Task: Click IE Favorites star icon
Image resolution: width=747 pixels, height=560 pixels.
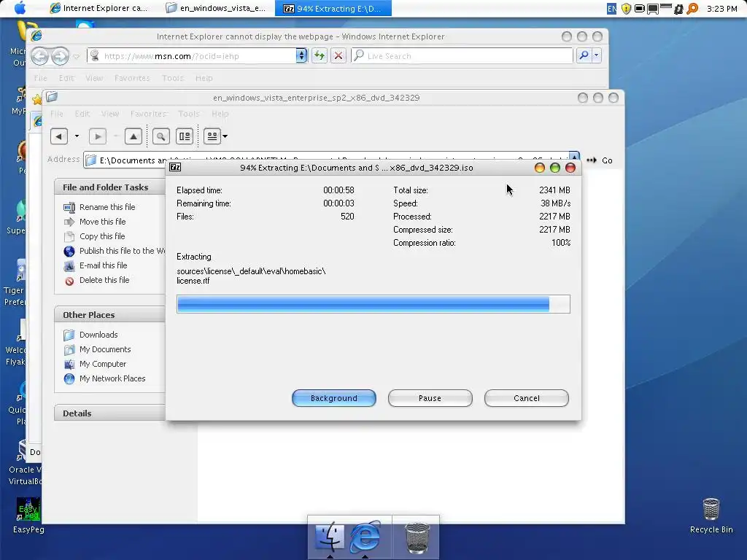Action: pyautogui.click(x=36, y=99)
